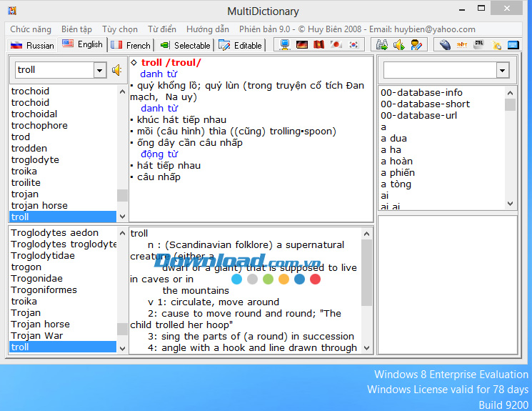Open the Biên tập menu
This screenshot has width=532, height=411.
(76, 29)
